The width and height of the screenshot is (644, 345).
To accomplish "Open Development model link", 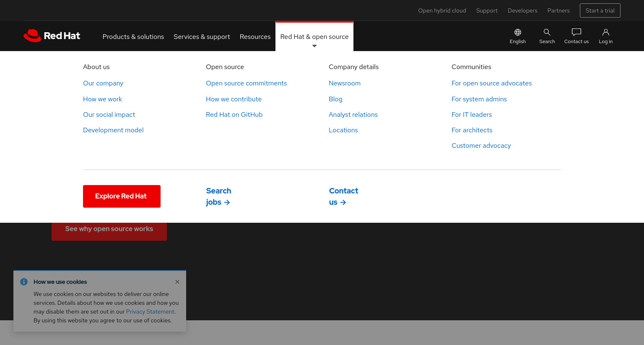I will [113, 130].
